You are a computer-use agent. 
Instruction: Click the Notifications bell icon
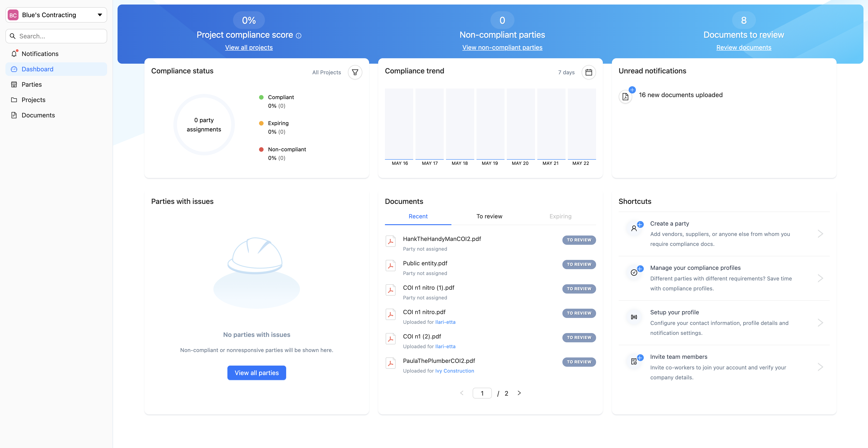click(14, 54)
